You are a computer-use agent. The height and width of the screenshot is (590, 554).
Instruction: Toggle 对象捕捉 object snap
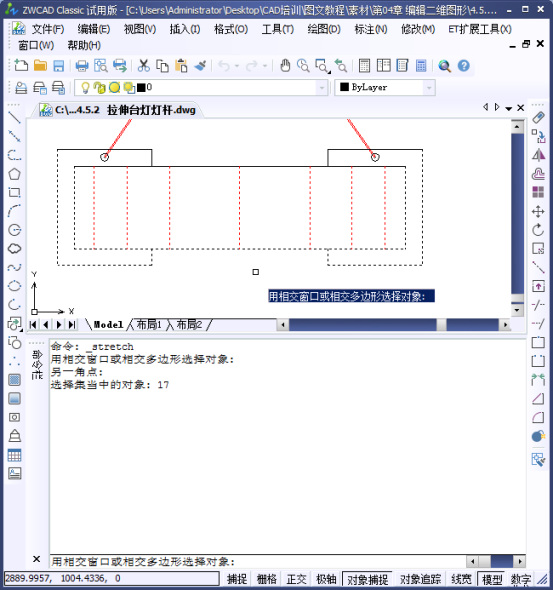coord(367,579)
